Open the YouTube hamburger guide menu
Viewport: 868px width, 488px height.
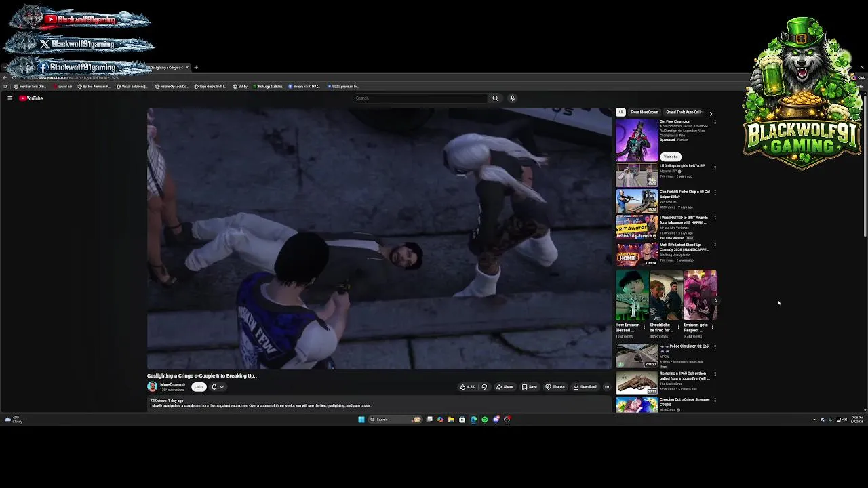pos(9,98)
